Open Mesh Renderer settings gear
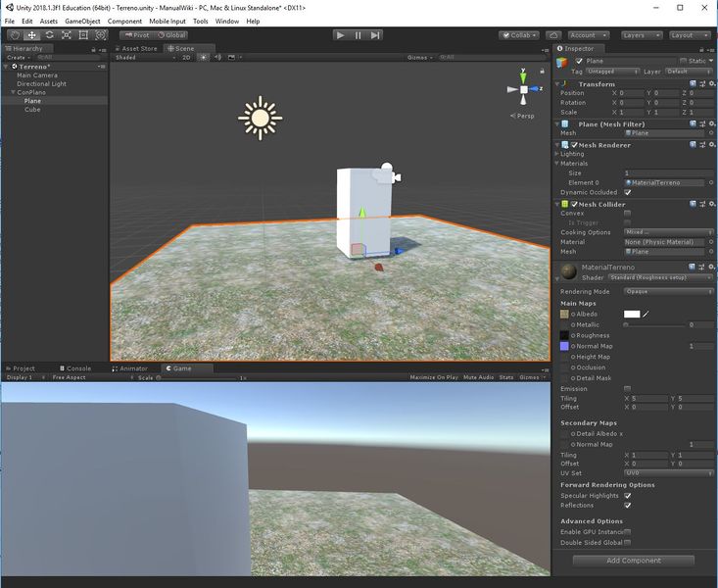Screen dimensions: 718x588 711,145
